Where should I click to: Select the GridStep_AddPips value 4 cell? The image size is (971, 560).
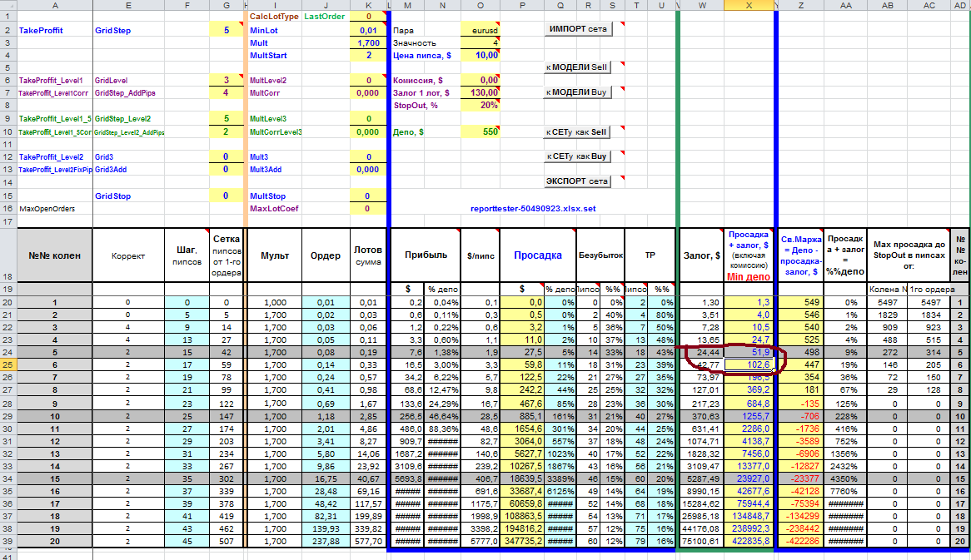point(226,93)
